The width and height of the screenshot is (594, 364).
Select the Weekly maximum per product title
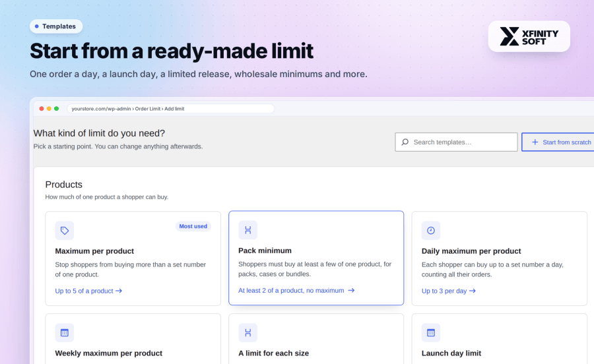pyautogui.click(x=108, y=353)
